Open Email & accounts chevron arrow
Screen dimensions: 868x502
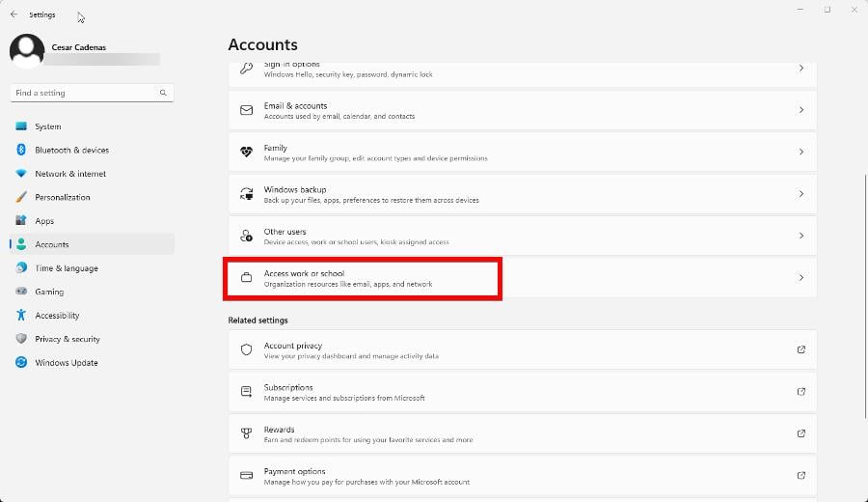[801, 110]
